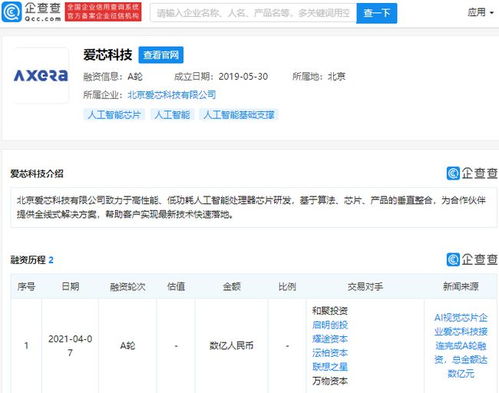The height and width of the screenshot is (393, 499).
Task: Click the 2021-04-07 date cell
Action: point(70,346)
